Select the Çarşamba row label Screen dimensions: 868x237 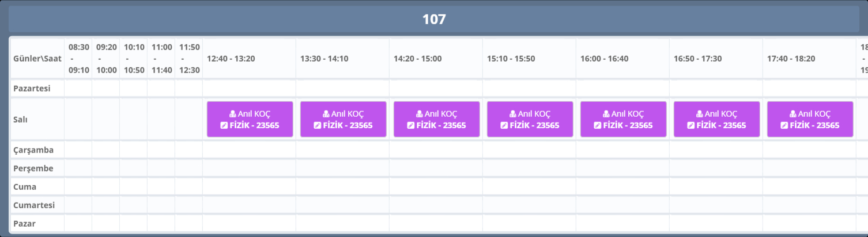click(33, 150)
